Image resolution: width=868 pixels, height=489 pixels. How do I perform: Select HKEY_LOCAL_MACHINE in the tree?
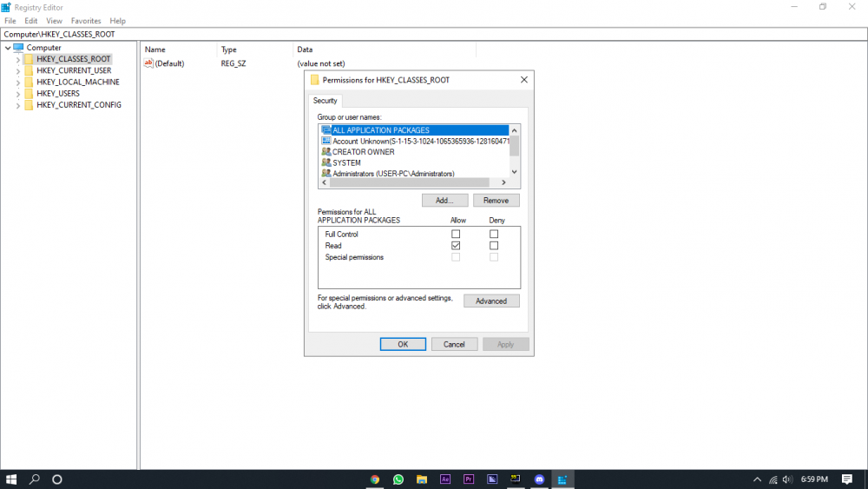pos(78,82)
